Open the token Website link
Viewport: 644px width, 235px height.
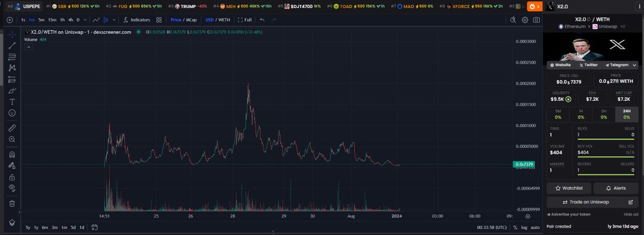[560, 65]
